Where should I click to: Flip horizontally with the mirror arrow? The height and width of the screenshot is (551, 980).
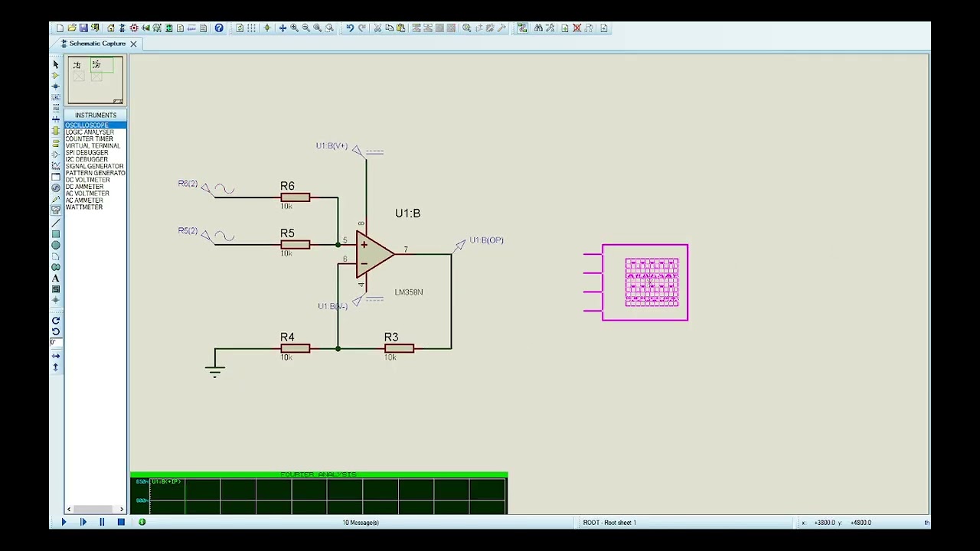55,357
